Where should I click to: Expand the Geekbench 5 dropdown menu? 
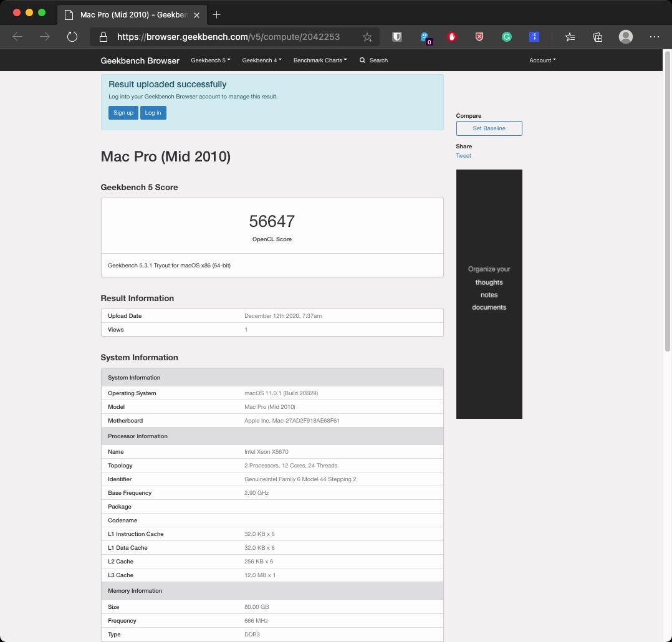click(211, 60)
